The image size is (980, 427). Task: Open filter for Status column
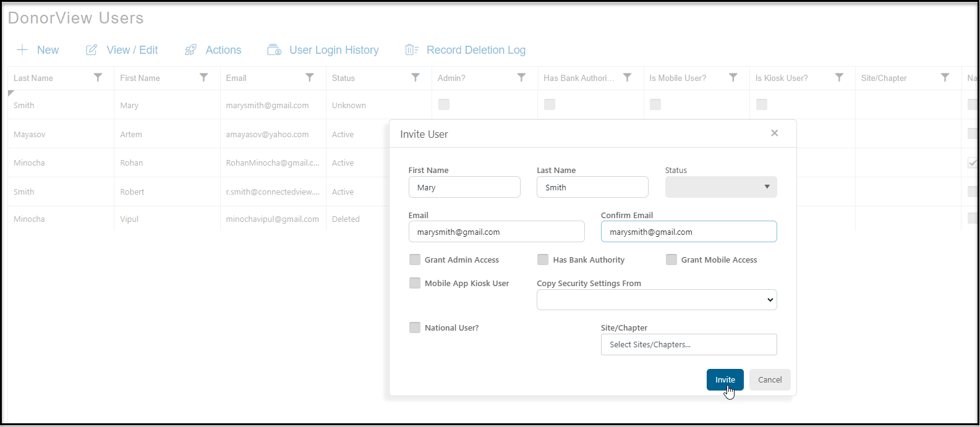415,78
